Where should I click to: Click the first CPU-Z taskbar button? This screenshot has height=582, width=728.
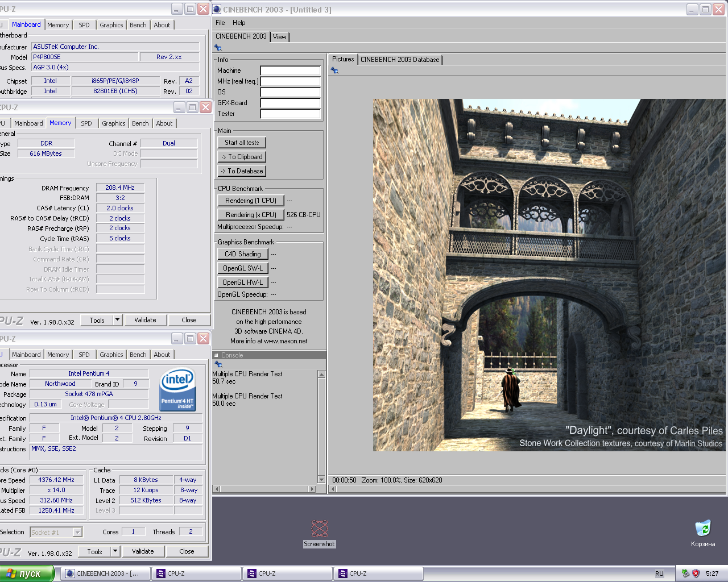point(197,573)
